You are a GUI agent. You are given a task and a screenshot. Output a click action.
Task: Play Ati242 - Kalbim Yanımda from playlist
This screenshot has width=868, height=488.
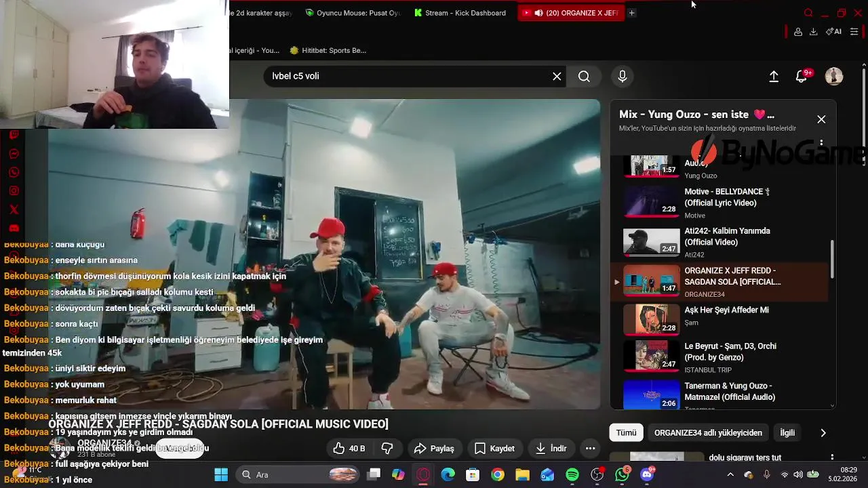(719, 242)
